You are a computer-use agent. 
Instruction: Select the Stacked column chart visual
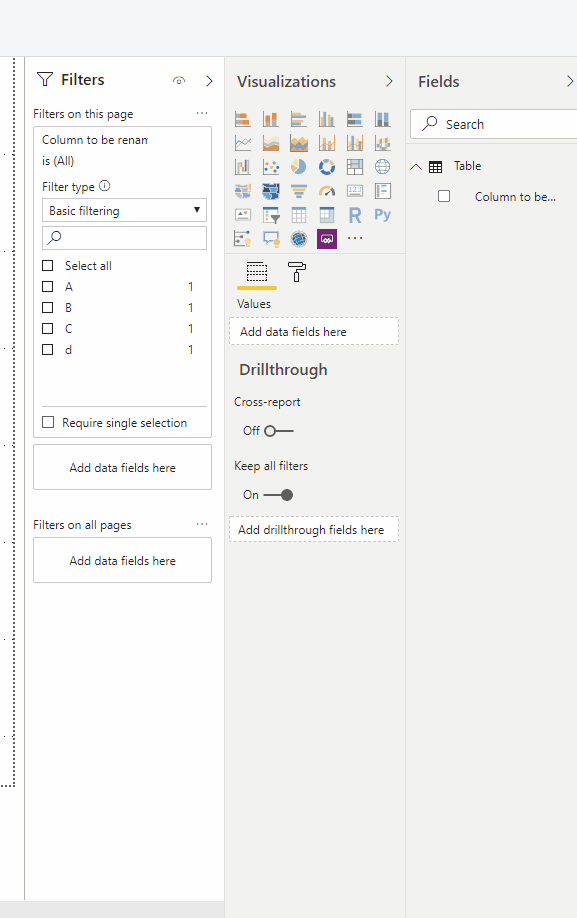coord(271,119)
